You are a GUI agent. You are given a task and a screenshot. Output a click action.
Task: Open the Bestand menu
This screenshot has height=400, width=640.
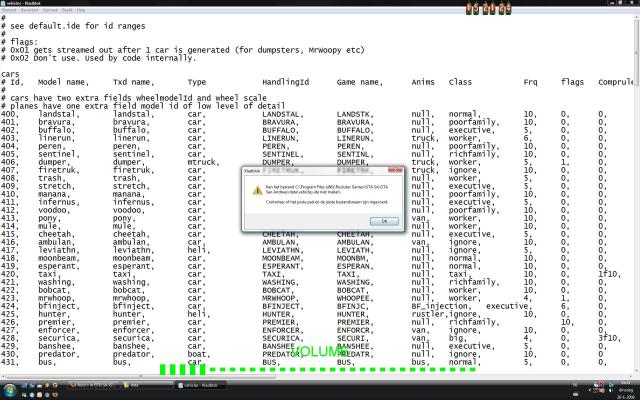tap(10, 11)
